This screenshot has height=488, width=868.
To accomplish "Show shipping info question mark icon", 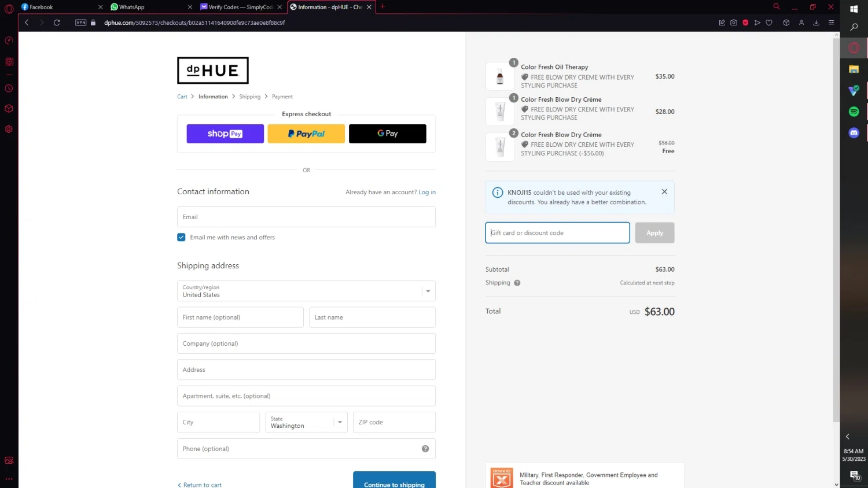I will tap(517, 283).
